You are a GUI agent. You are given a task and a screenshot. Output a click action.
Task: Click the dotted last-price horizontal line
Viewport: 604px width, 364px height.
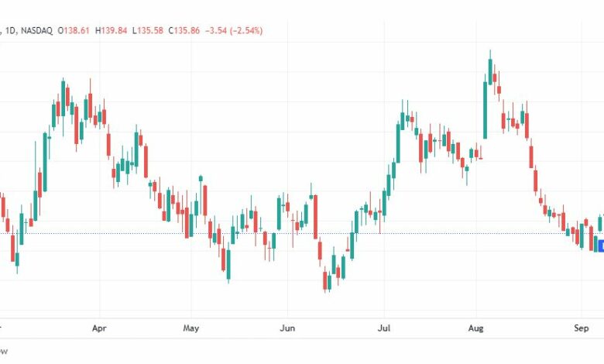pos(300,233)
